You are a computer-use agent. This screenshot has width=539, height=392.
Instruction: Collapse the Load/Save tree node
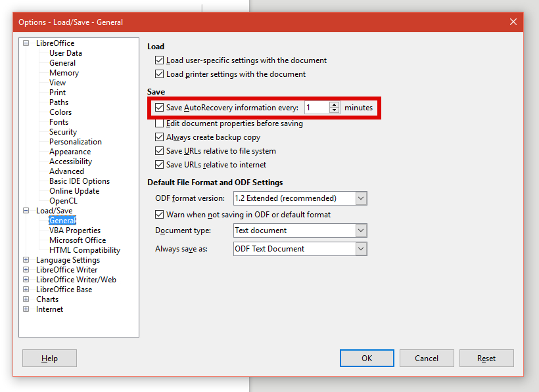(x=26, y=210)
